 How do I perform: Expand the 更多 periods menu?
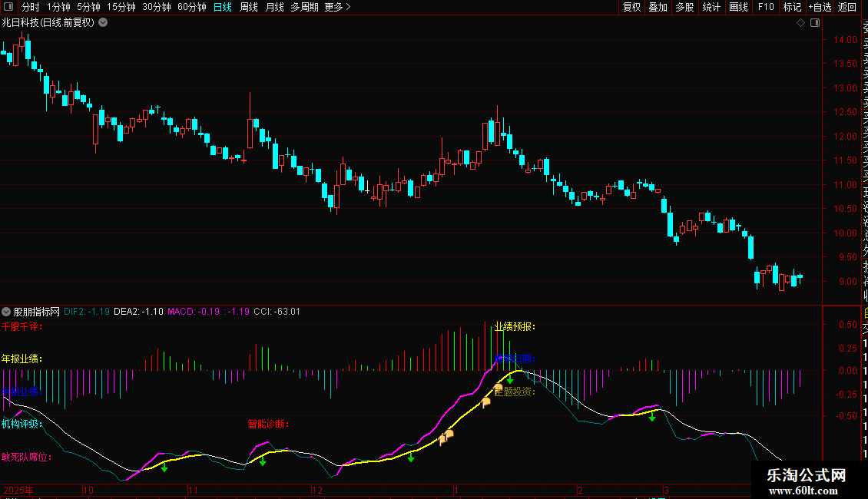[x=337, y=7]
